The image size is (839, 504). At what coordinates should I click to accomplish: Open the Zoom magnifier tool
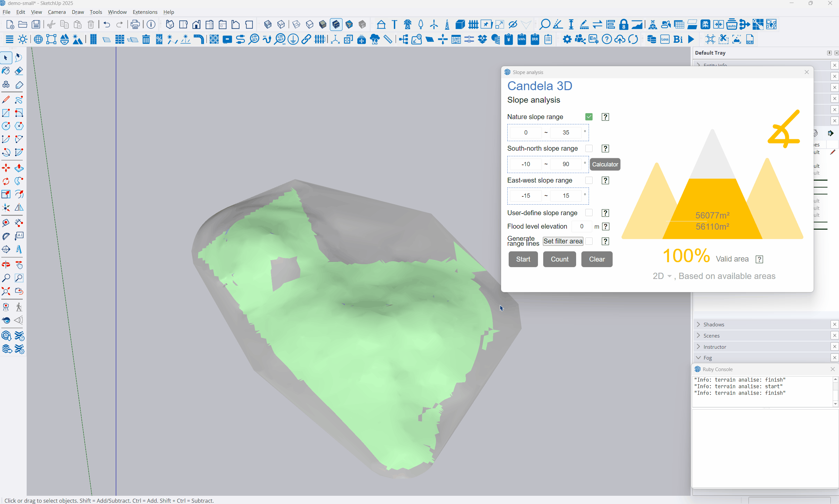6,278
